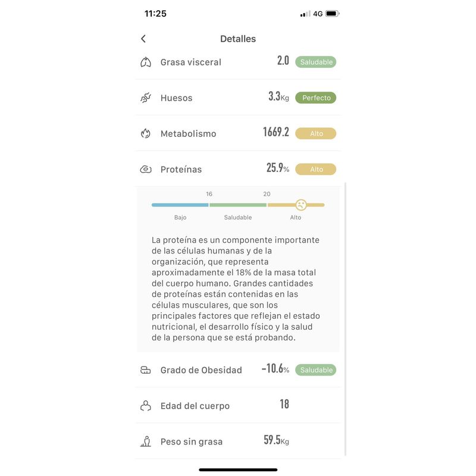Tap the Alto badge next to Metabolismo
476x476 pixels.
[316, 133]
